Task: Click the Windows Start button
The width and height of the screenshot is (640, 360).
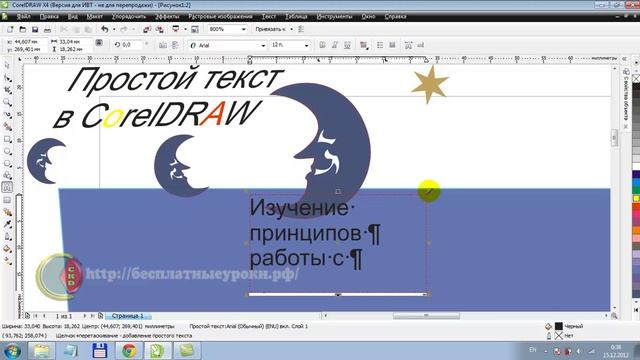Action: click(x=12, y=351)
